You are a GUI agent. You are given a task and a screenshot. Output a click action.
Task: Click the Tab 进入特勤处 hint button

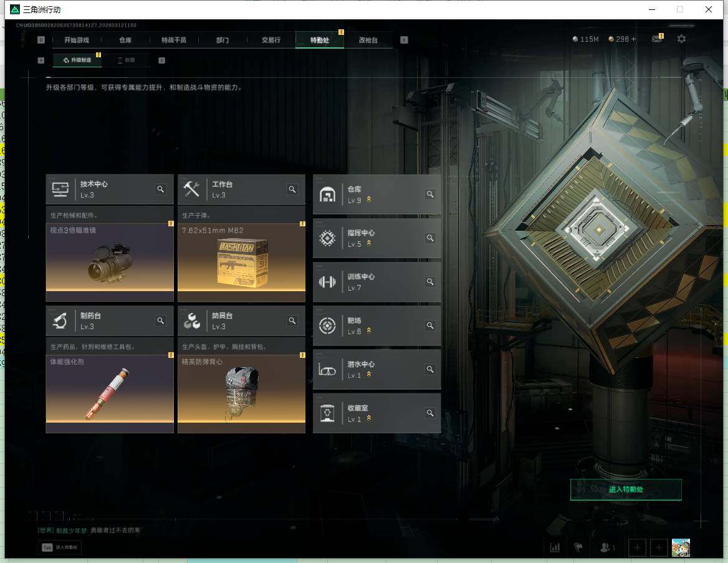(x=60, y=547)
